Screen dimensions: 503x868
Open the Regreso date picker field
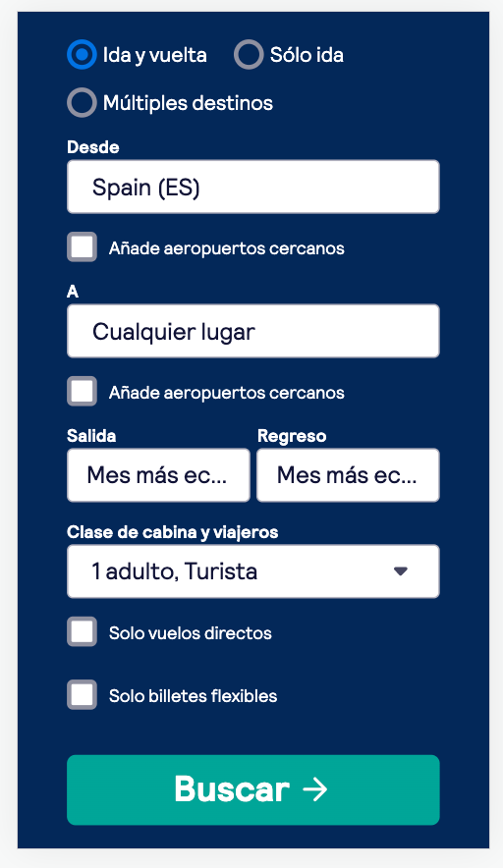point(349,475)
